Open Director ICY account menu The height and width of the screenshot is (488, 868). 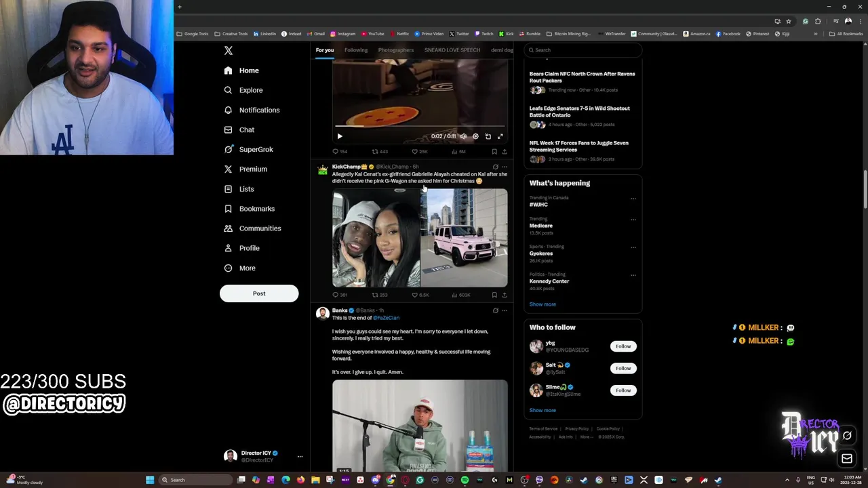coord(263,456)
